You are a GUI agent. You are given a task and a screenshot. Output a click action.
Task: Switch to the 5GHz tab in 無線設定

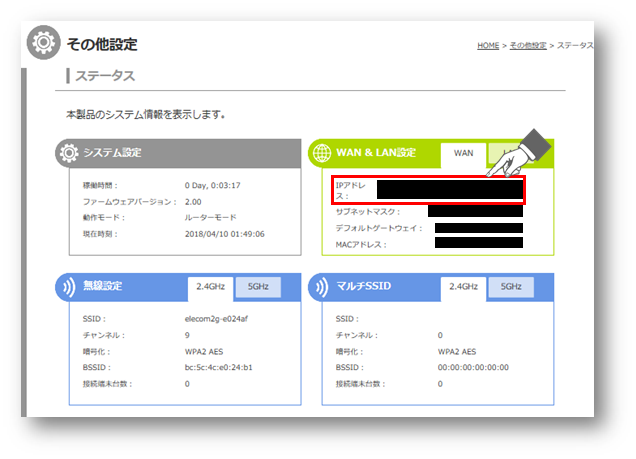point(258,287)
